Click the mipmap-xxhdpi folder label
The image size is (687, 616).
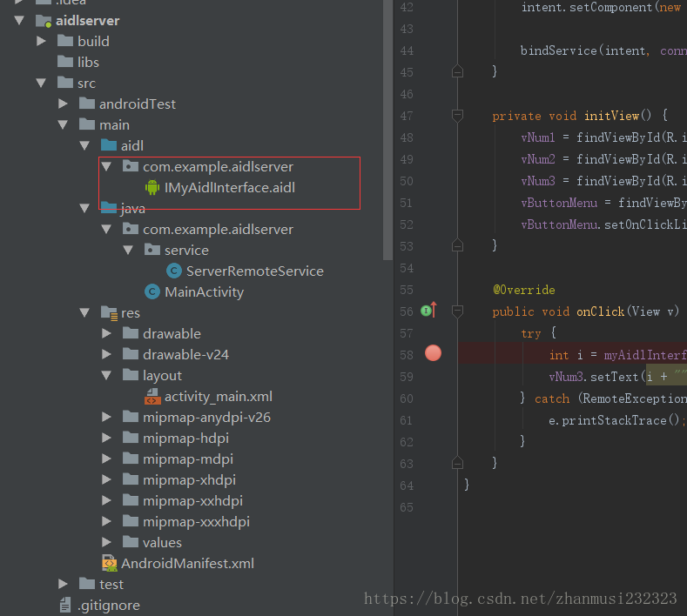[x=192, y=500]
